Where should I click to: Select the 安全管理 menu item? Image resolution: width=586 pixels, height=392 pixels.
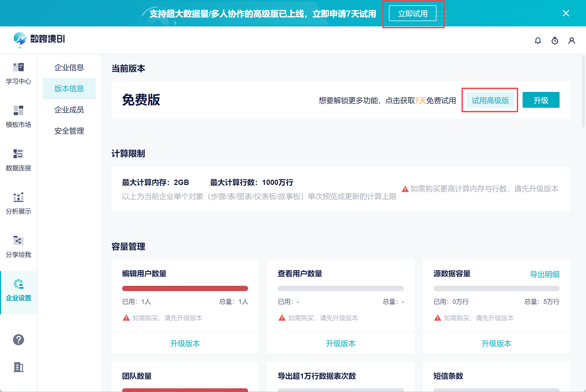pyautogui.click(x=69, y=131)
